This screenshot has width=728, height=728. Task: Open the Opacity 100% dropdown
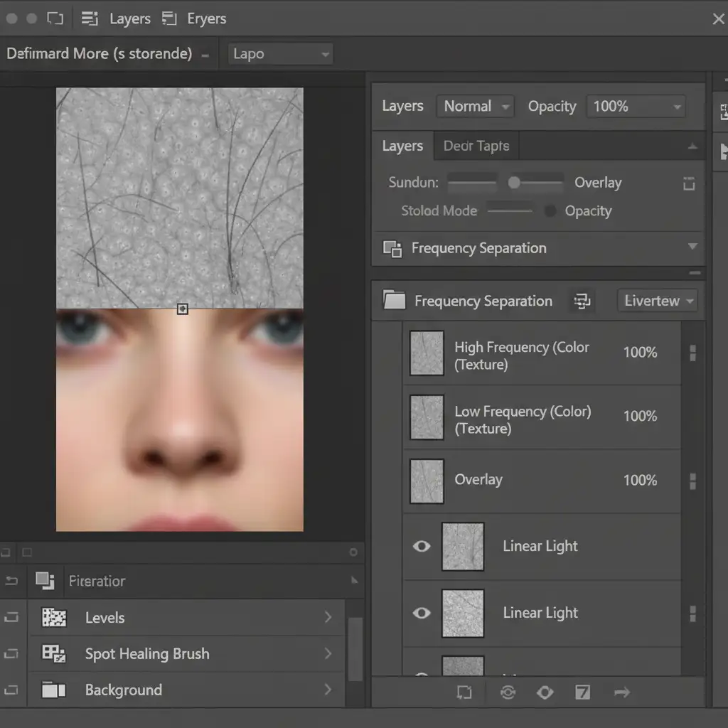click(635, 107)
